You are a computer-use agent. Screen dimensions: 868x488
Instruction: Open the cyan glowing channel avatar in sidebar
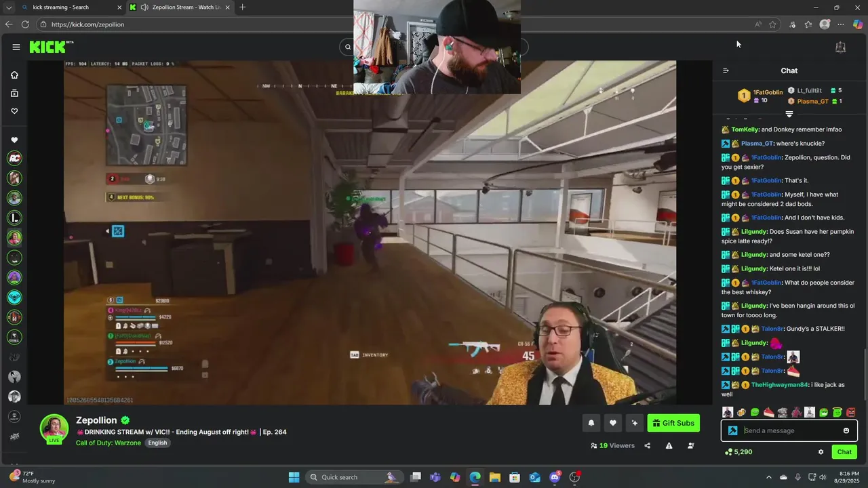click(14, 297)
